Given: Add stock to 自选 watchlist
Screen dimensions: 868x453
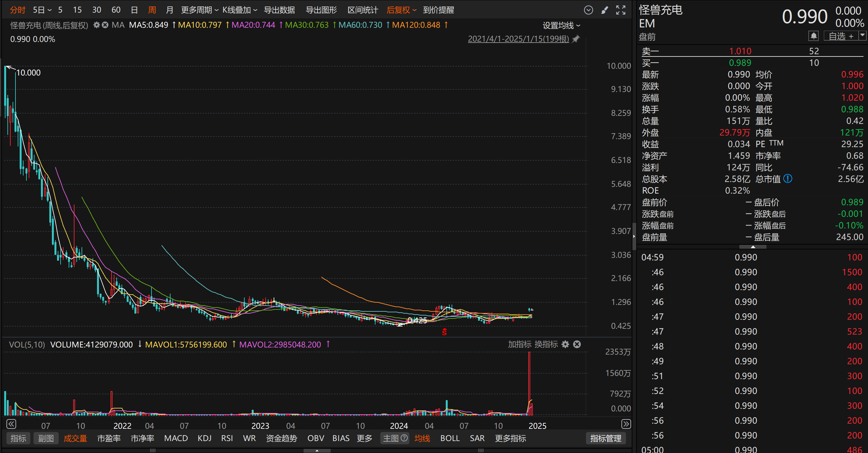Looking at the screenshot, I should pyautogui.click(x=841, y=36).
